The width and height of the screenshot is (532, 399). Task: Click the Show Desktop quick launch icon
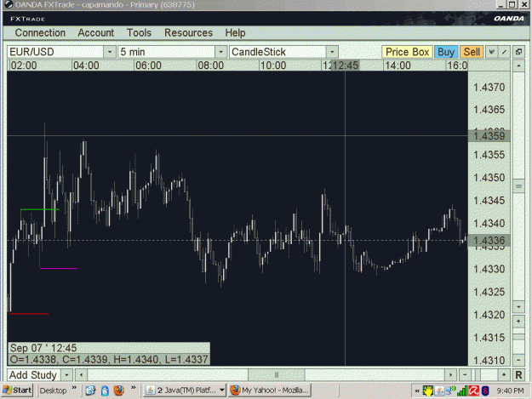[x=90, y=390]
